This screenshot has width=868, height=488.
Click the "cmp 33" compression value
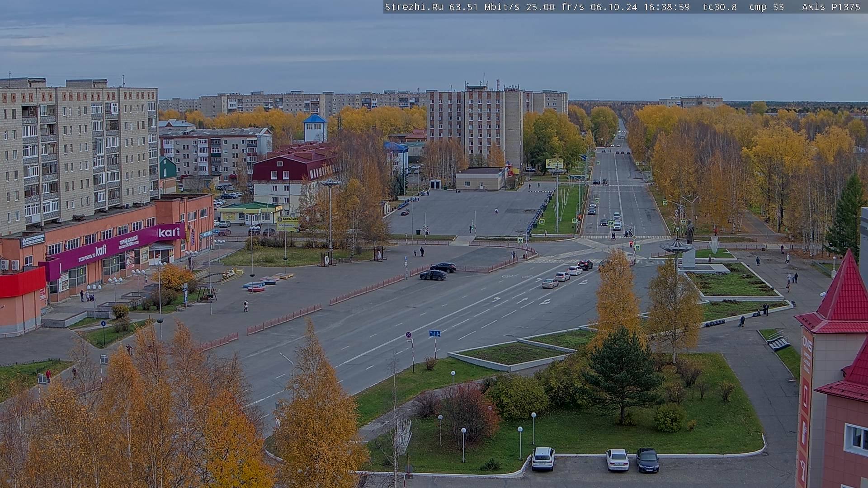(x=767, y=7)
